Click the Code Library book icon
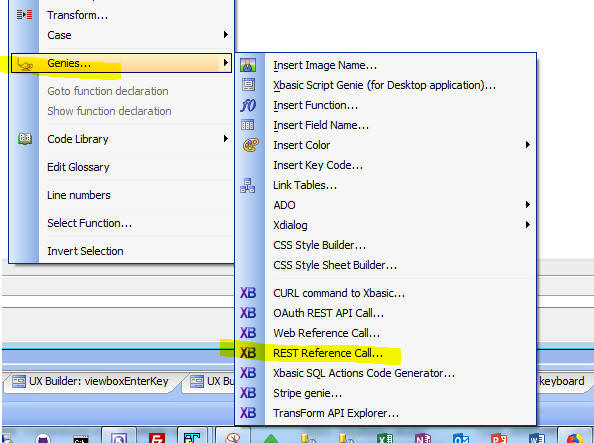The image size is (594, 443). tap(25, 139)
